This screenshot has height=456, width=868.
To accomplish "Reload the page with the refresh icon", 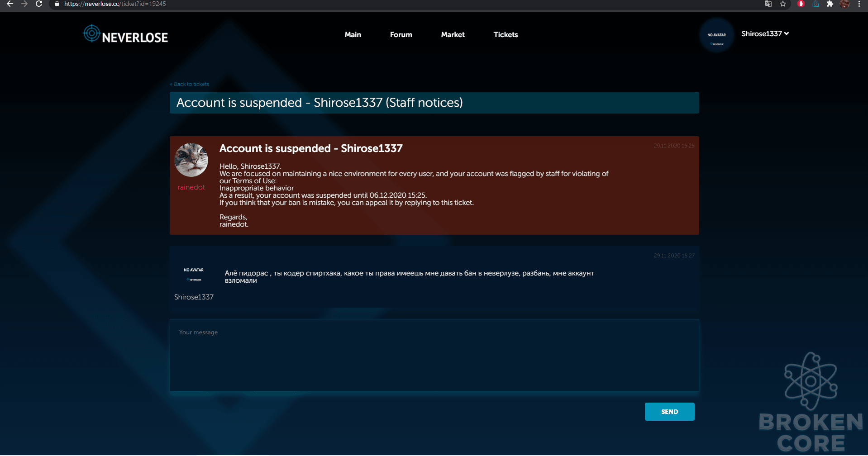I will [x=39, y=4].
